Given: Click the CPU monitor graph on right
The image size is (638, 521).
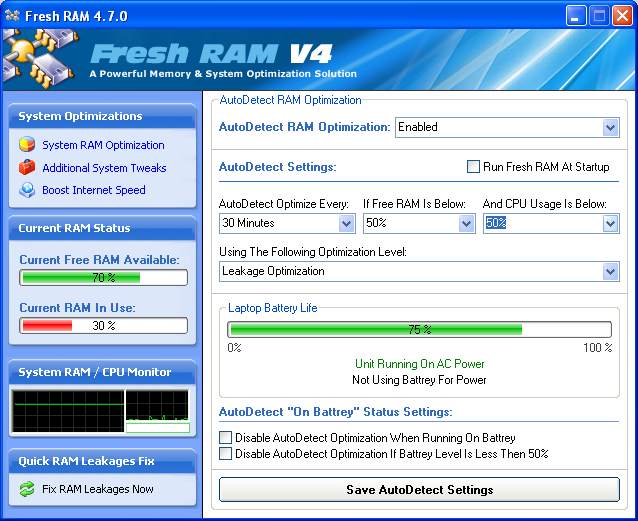Looking at the screenshot, I should tap(157, 405).
